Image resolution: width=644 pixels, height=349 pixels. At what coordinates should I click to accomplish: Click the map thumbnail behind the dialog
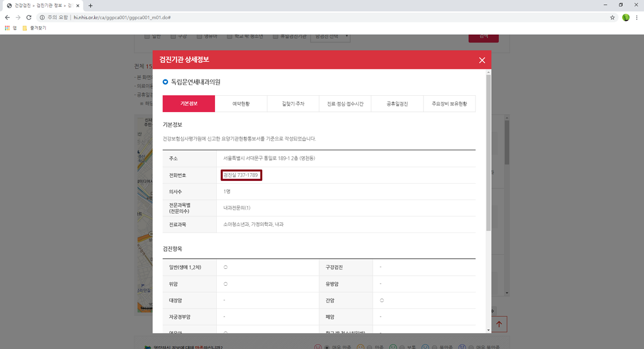point(144,214)
